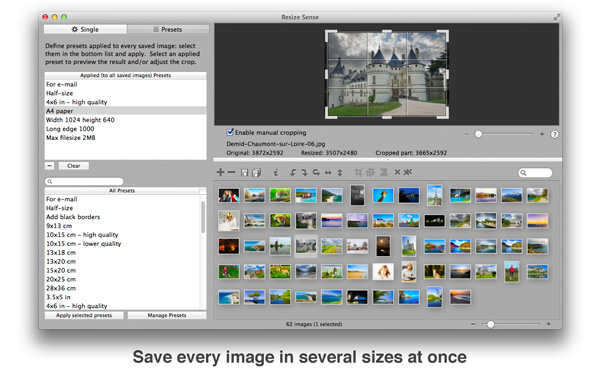Image resolution: width=600 pixels, height=375 pixels.
Task: Click the presets search field
Action: coord(84,181)
